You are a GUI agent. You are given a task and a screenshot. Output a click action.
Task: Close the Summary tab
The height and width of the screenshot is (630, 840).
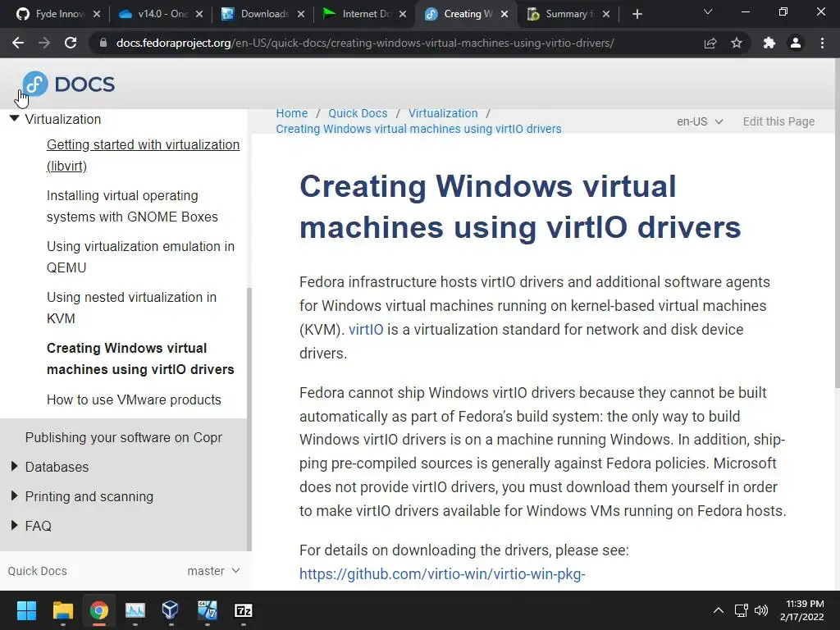(606, 14)
